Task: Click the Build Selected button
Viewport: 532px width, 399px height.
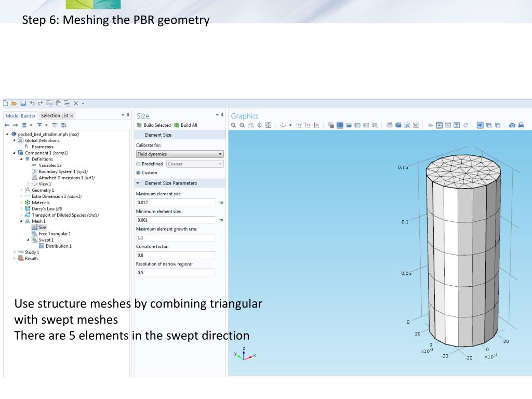Action: point(154,125)
